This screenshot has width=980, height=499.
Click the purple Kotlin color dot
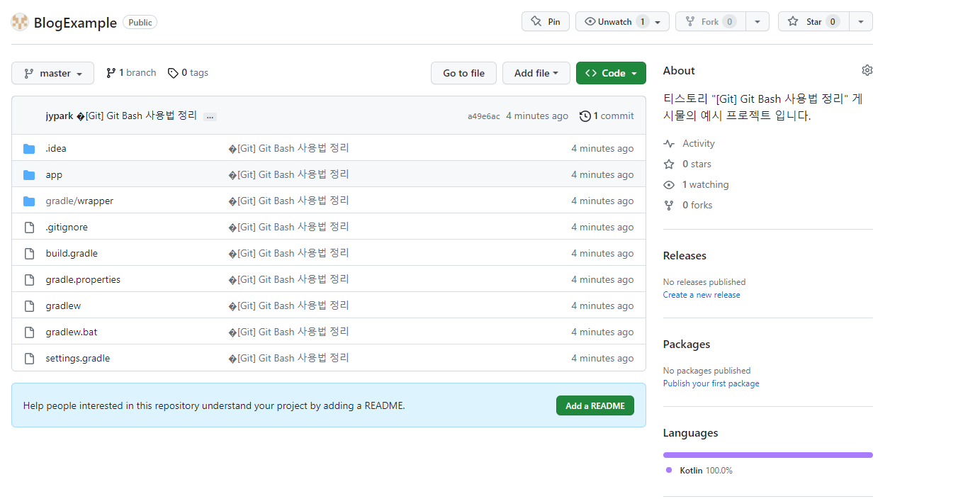[x=669, y=470]
